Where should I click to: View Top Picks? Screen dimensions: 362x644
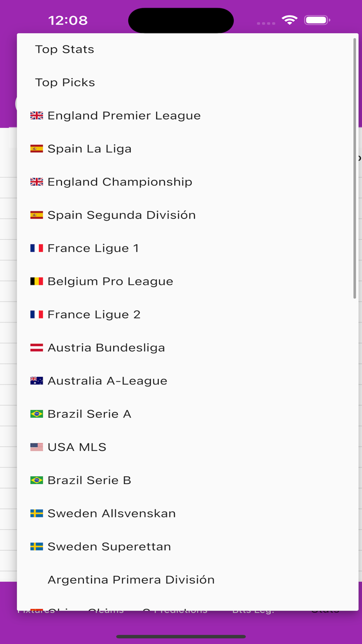(x=65, y=82)
